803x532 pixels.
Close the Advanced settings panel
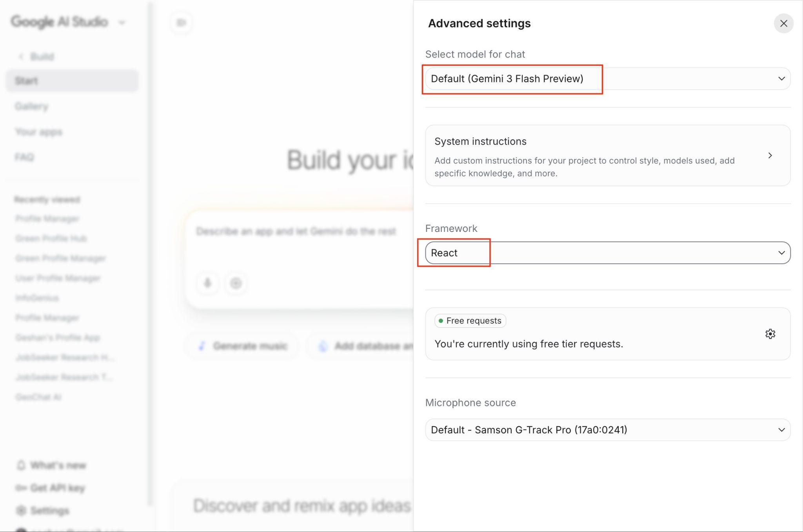783,24
